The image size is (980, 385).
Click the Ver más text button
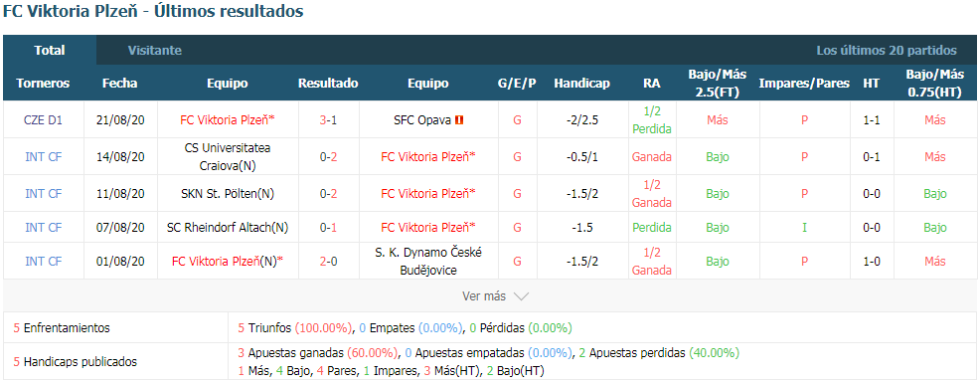click(x=484, y=296)
